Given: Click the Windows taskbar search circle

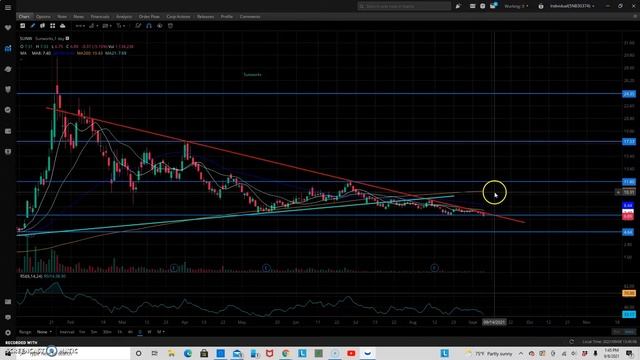Looking at the screenshot, I should (138, 353).
